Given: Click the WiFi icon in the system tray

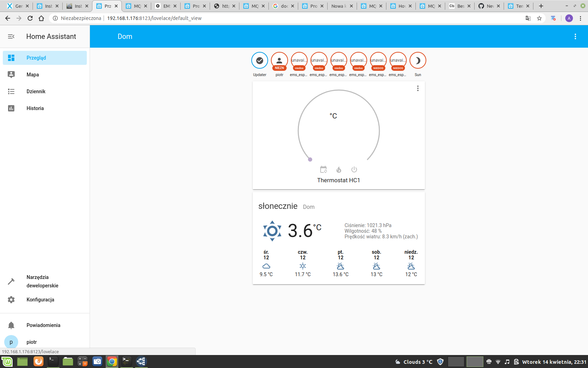Looking at the screenshot, I should [498, 361].
